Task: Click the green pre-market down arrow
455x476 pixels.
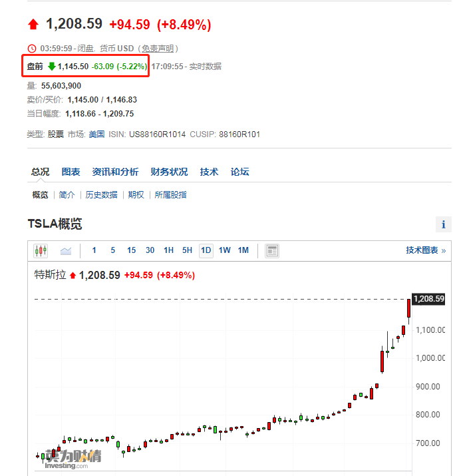Action: pyautogui.click(x=52, y=66)
